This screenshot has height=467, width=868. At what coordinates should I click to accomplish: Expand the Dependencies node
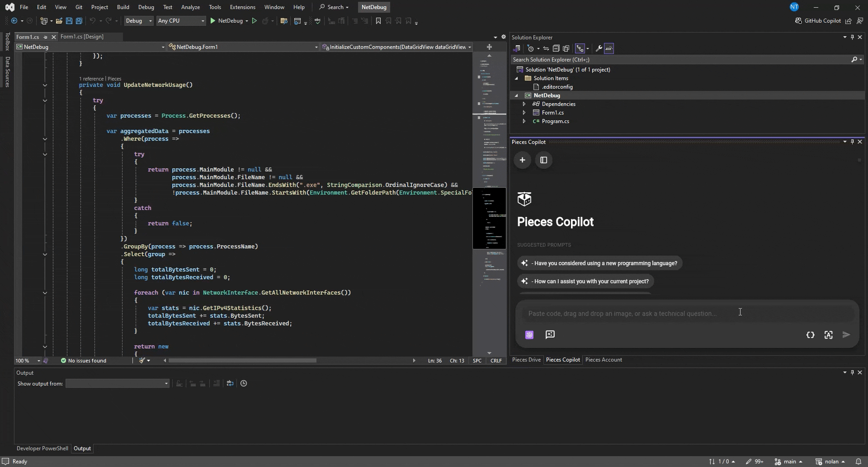(524, 104)
